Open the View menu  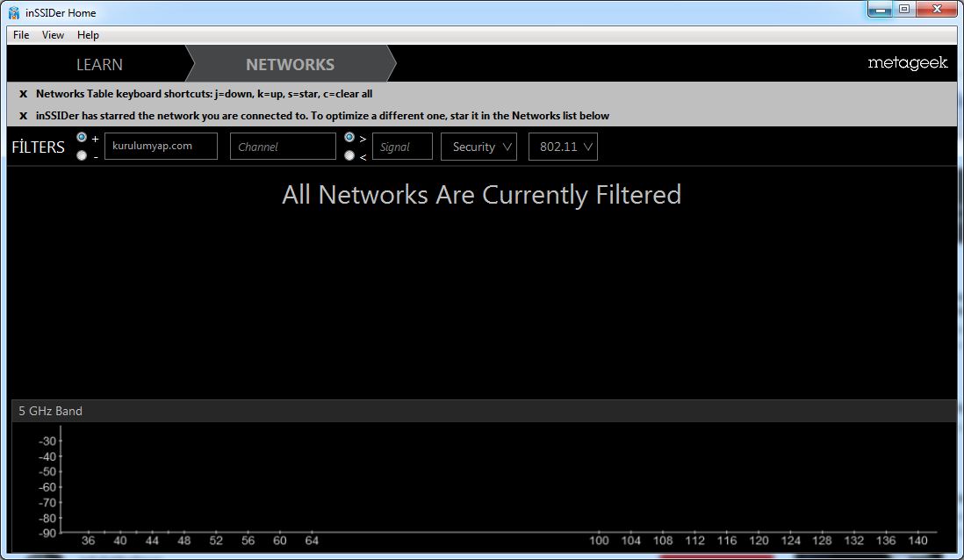pos(53,35)
